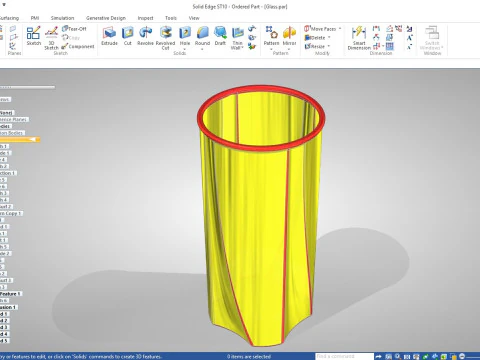Select the Revolve tool

click(145, 36)
